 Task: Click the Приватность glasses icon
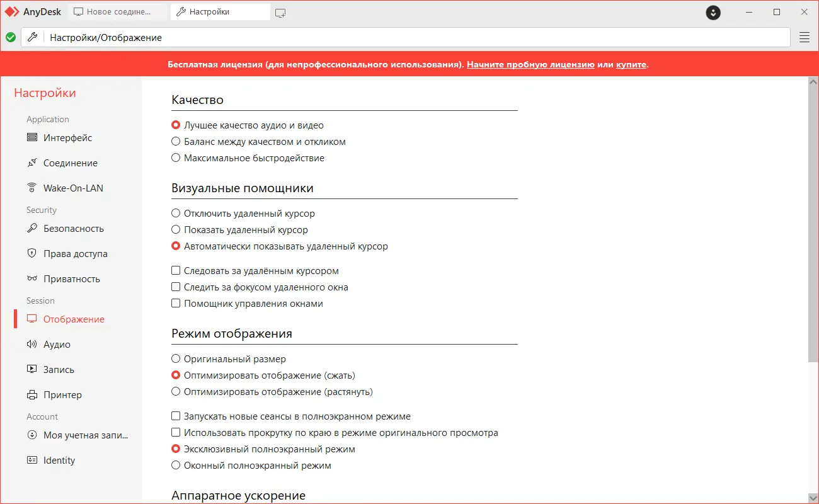pyautogui.click(x=32, y=278)
